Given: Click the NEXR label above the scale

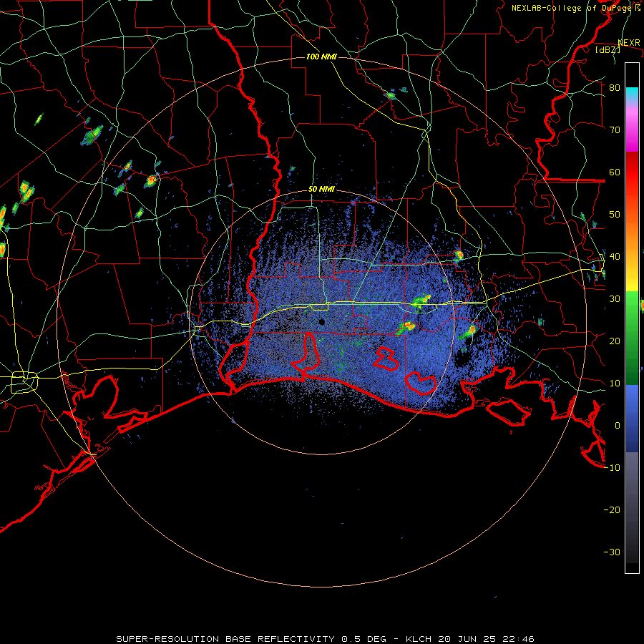Looking at the screenshot, I should click(629, 43).
